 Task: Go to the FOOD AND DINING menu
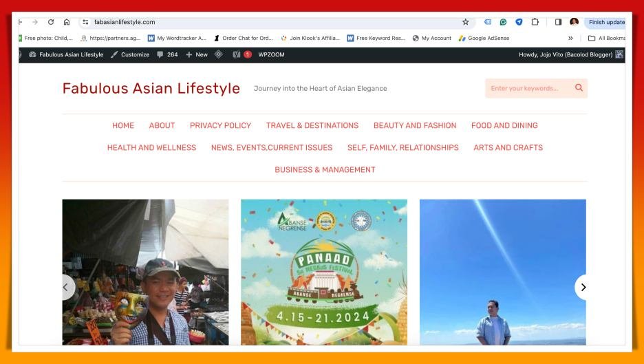pos(504,125)
